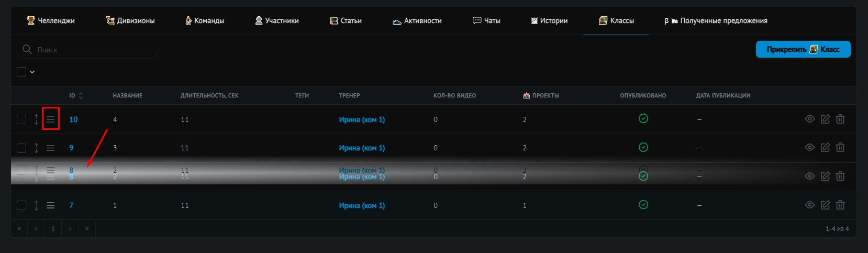Viewport: 868px width, 253px height.
Task: Open trainer link Ирина (ком 1) in row 7
Action: [x=362, y=205]
